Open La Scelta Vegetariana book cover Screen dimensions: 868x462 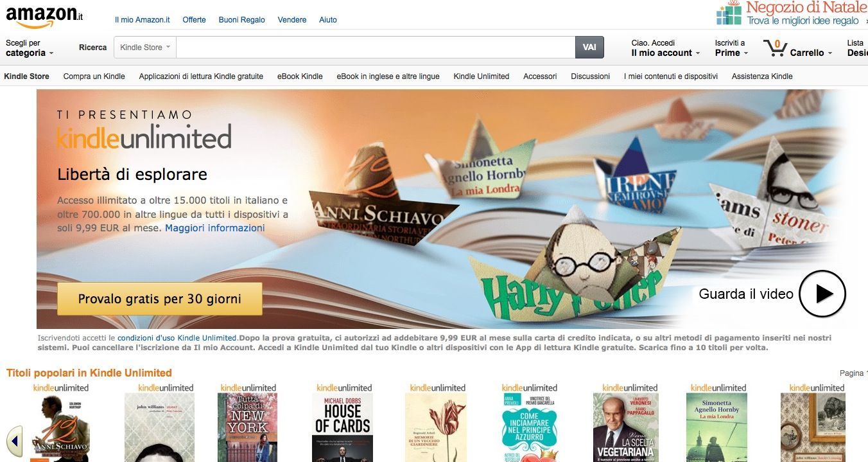tap(626, 427)
